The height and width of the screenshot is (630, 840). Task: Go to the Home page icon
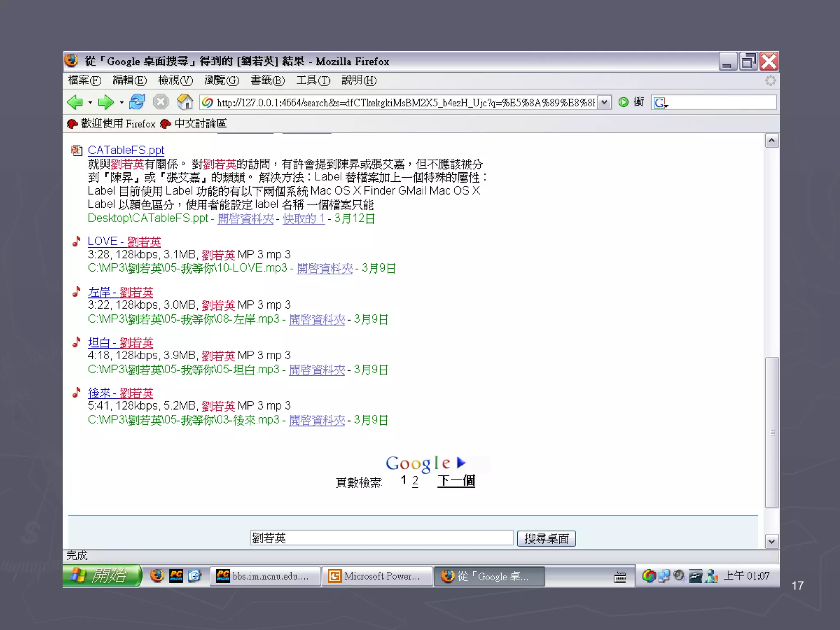[x=185, y=102]
